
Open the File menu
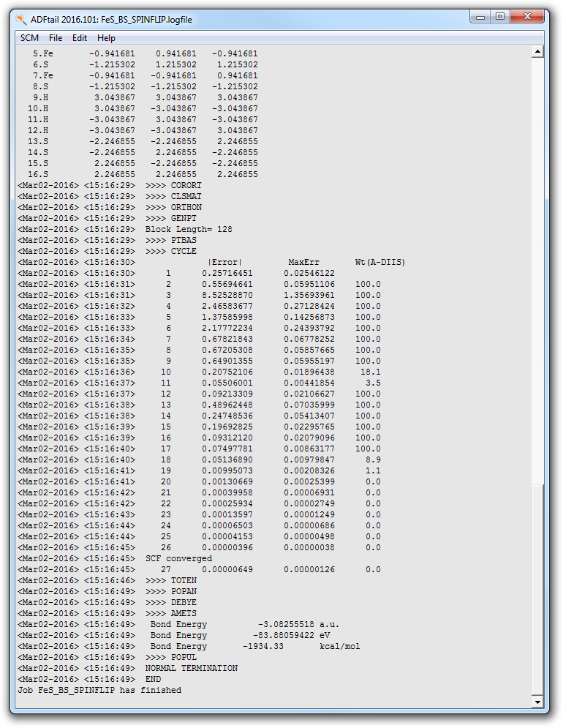[56, 38]
